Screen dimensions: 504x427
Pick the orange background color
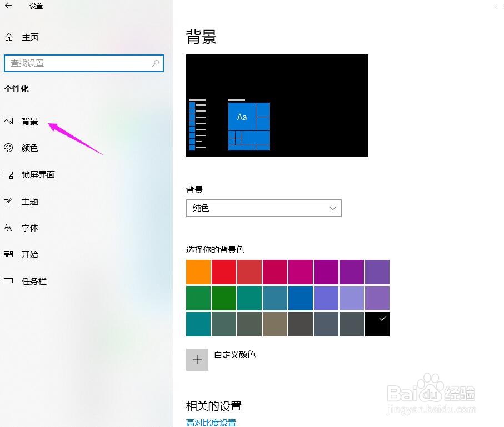[198, 272]
